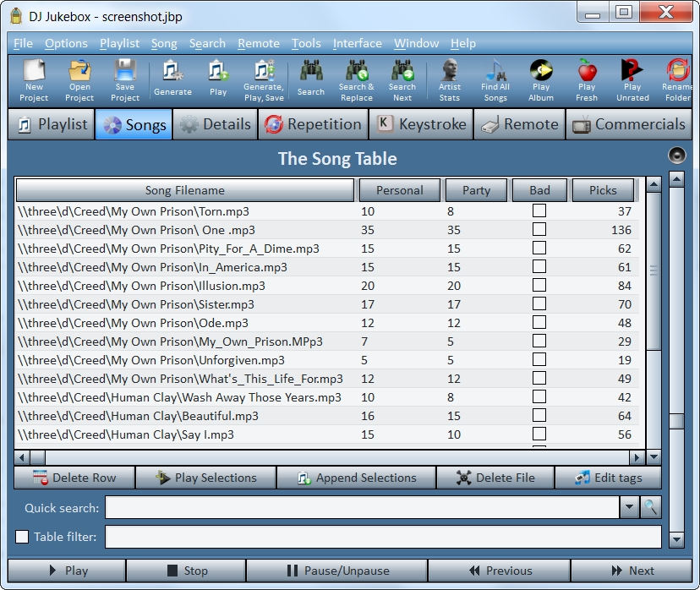Select the Say I.mp3 song row
The height and width of the screenshot is (590, 700).
[x=328, y=434]
